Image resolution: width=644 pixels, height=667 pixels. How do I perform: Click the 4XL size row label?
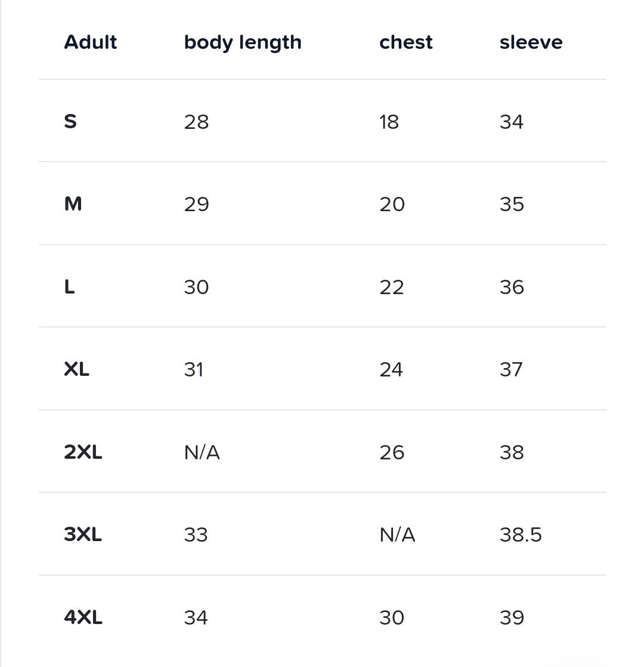(x=83, y=617)
